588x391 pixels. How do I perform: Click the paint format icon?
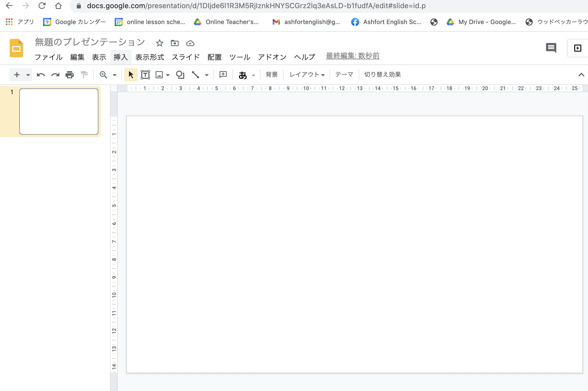(84, 75)
